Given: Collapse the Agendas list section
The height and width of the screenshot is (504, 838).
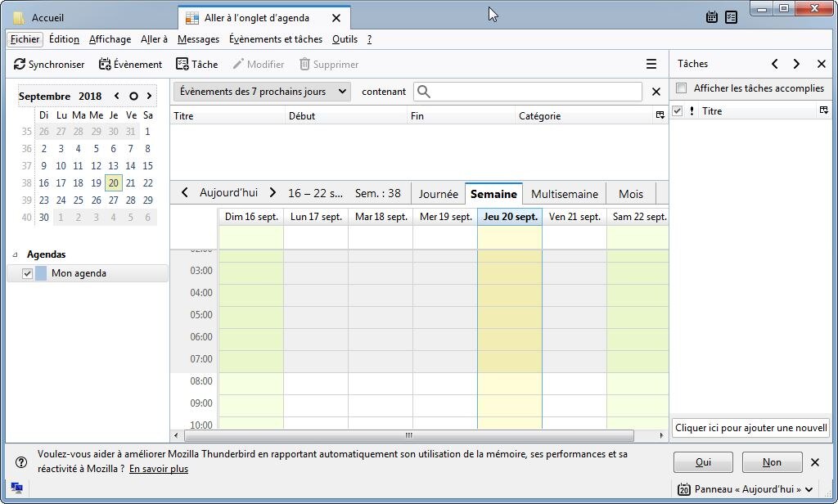Looking at the screenshot, I should [16, 254].
